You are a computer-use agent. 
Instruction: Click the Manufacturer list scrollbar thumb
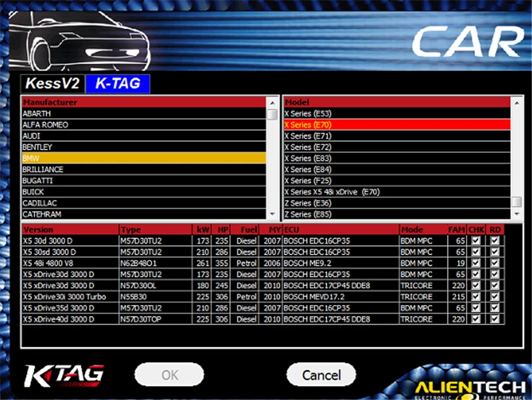click(272, 114)
